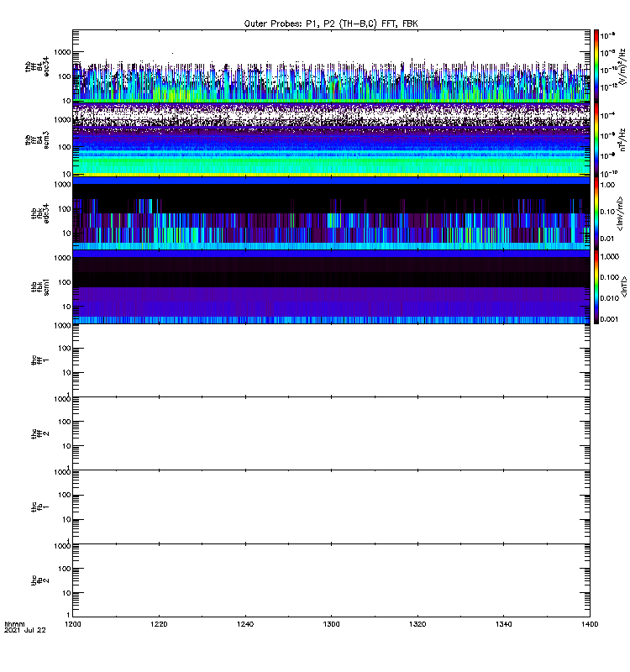Click the "thc fff 2" axis label
Viewport: 630px width, 672px height.
tap(39, 433)
